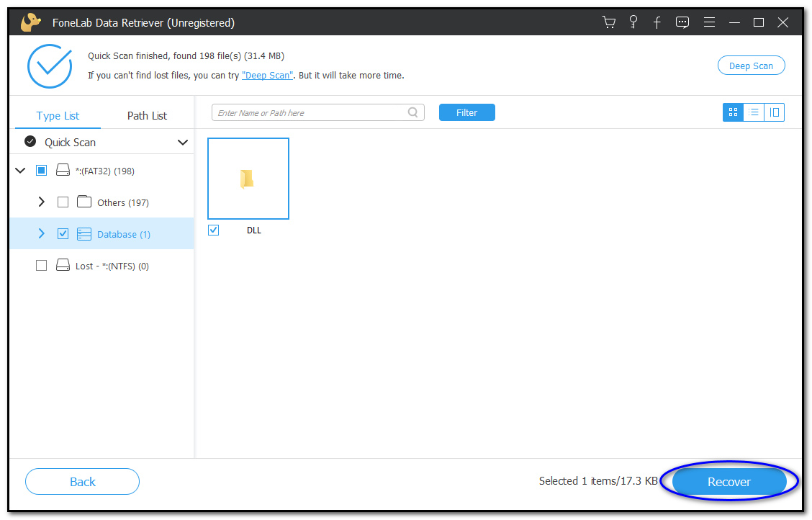The image size is (812, 520).
Task: Uncheck the DLL folder checkbox
Action: pos(214,230)
